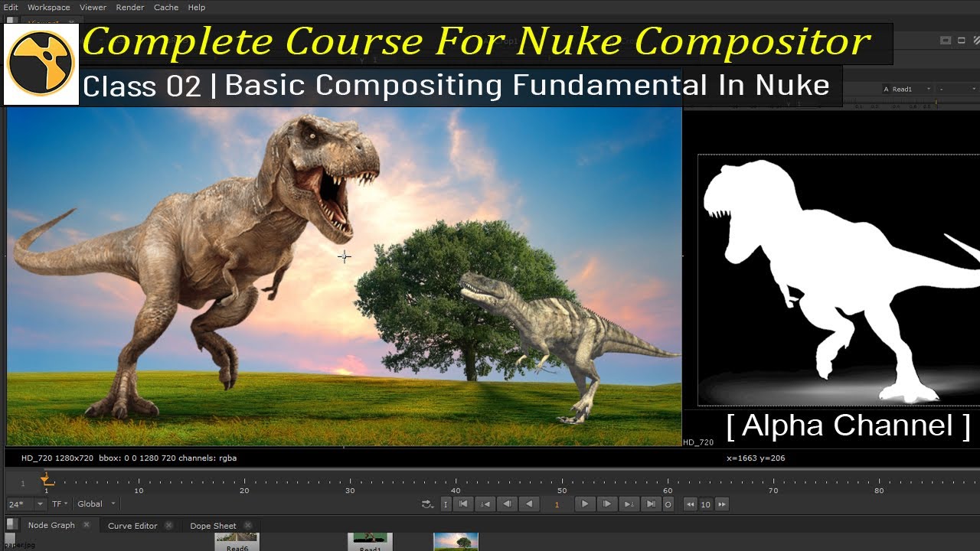Open the Viewer menu

(x=93, y=7)
